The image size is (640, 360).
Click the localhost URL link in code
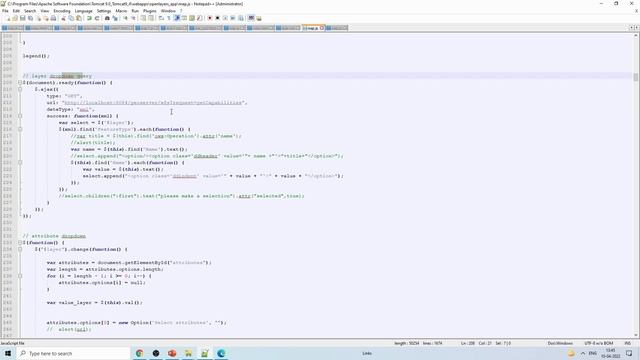154,102
